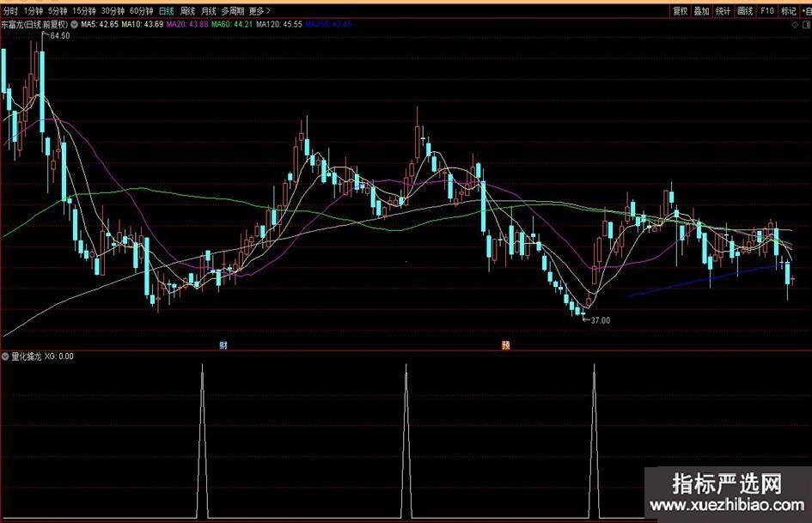Click the 量化擒龙 indicator name
The height and width of the screenshot is (523, 812).
click(27, 356)
